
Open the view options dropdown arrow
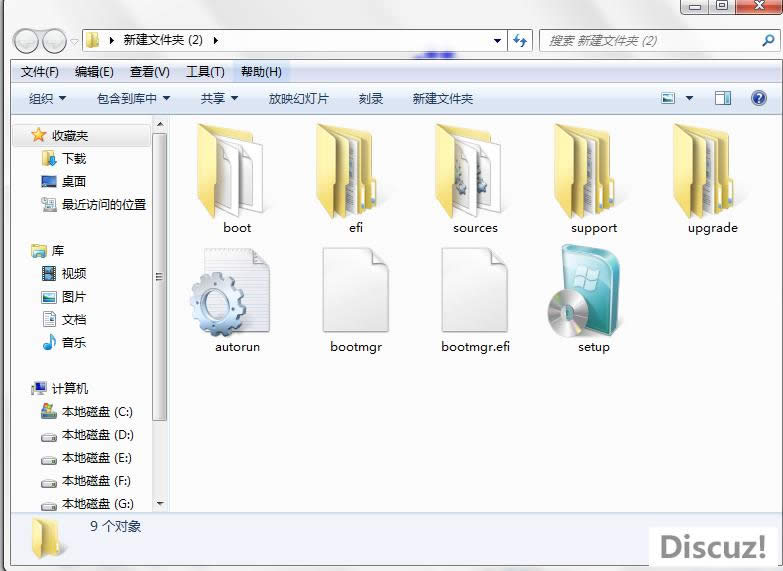tap(689, 98)
